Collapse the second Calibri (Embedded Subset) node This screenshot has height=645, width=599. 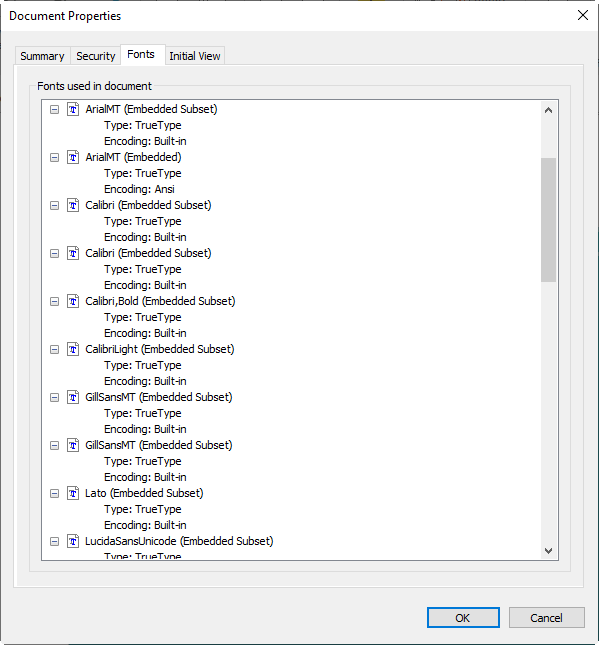click(x=54, y=254)
